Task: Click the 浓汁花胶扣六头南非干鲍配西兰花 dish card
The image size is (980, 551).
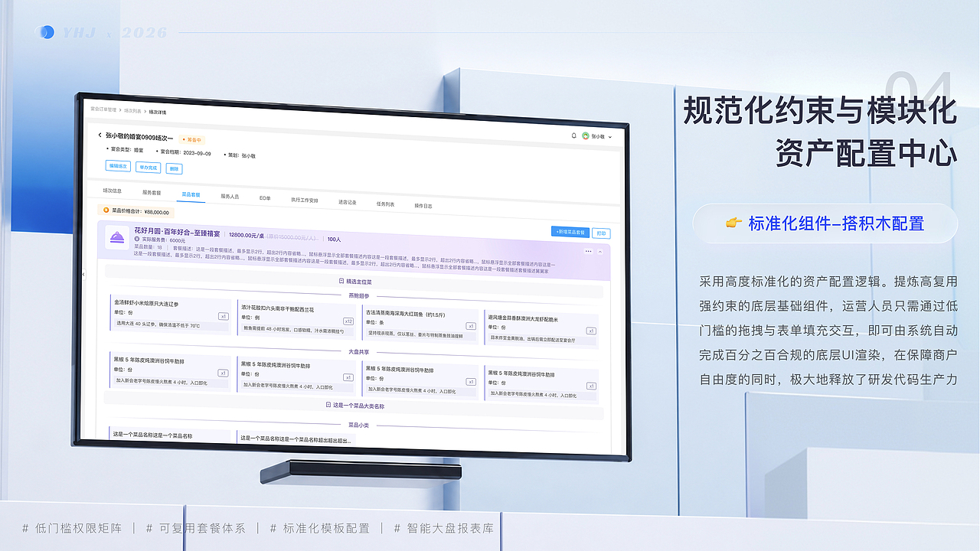Action: click(x=296, y=320)
